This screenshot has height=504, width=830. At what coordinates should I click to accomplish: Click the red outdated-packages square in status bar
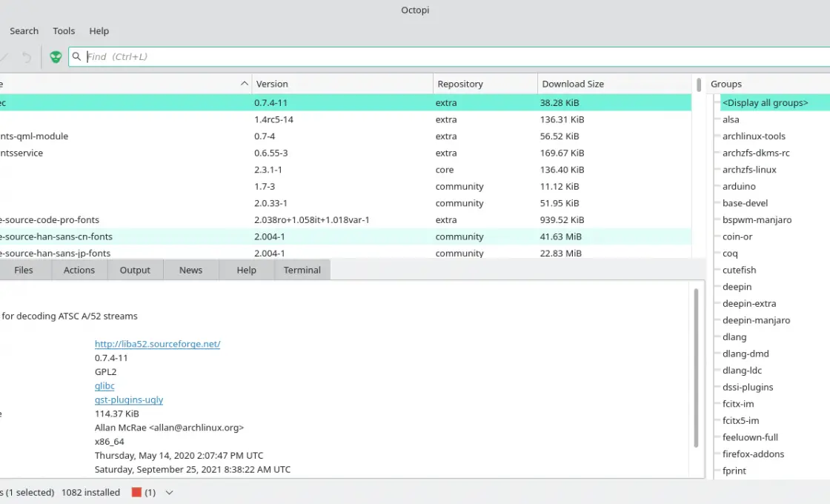[136, 492]
